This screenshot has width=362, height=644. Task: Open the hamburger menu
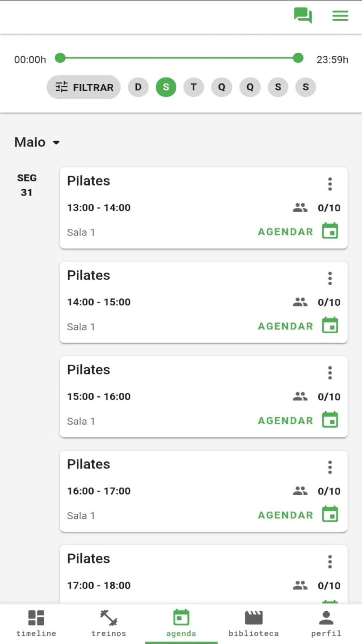click(340, 16)
